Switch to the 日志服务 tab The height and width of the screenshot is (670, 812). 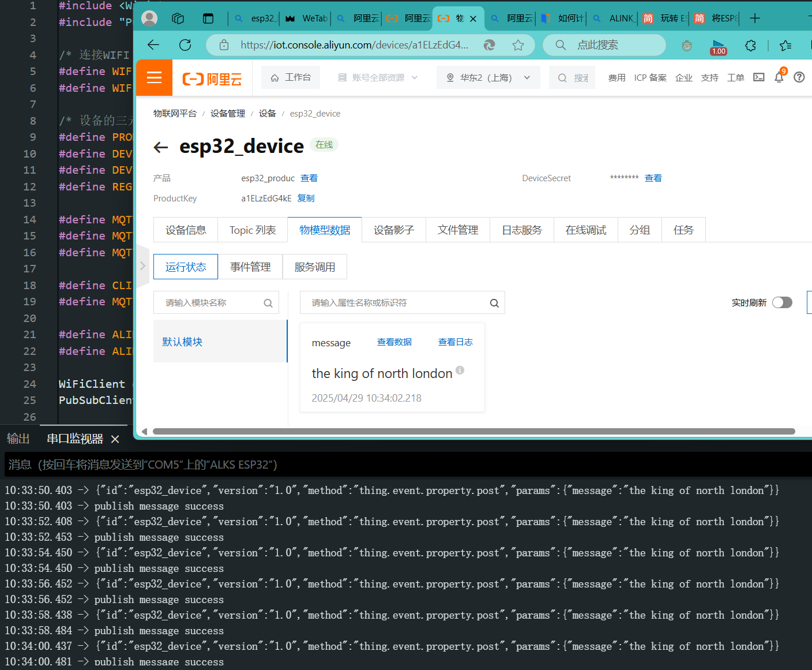coord(522,230)
